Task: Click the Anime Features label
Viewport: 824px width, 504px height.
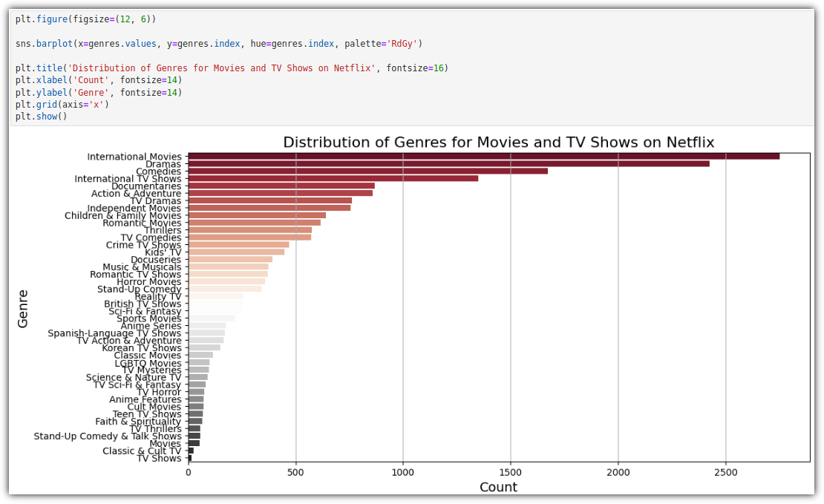Action: 145,399
